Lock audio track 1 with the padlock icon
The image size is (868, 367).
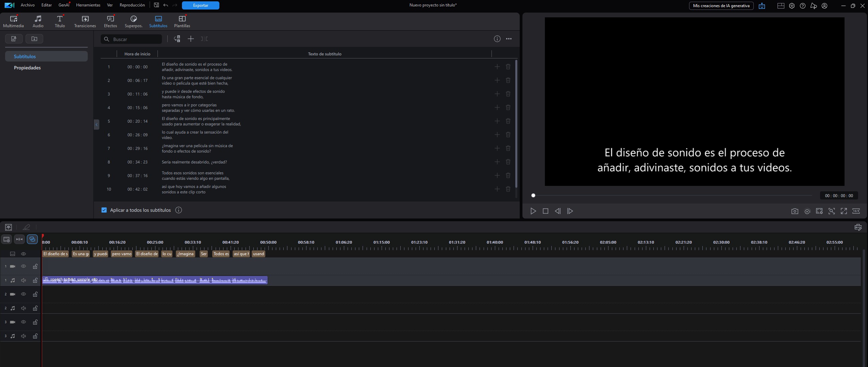click(x=35, y=280)
